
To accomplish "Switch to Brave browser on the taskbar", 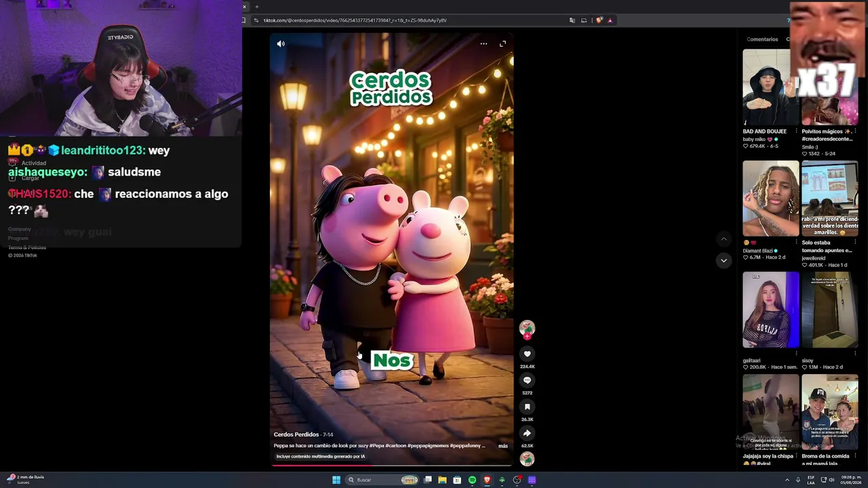I will click(x=487, y=480).
